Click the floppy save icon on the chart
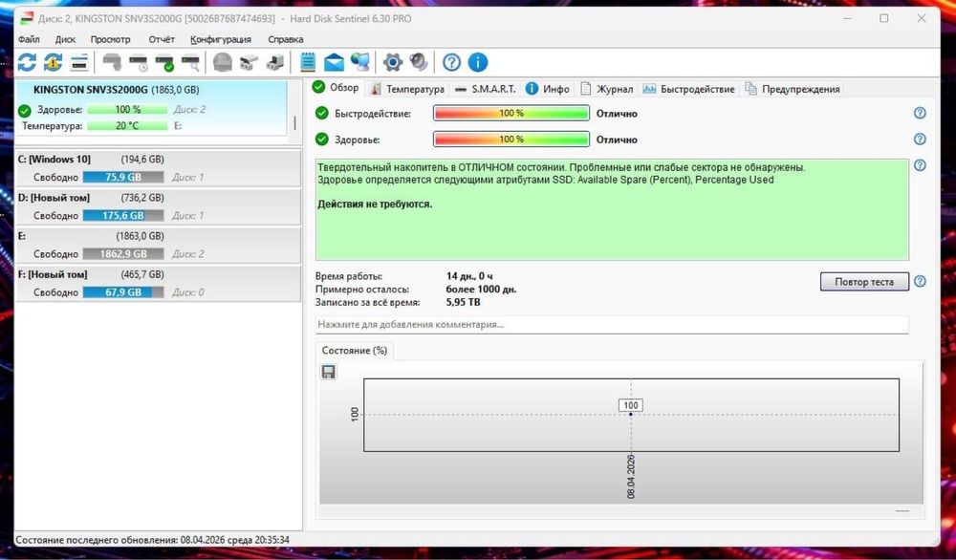Viewport: 956px width, 560px height. [328, 372]
